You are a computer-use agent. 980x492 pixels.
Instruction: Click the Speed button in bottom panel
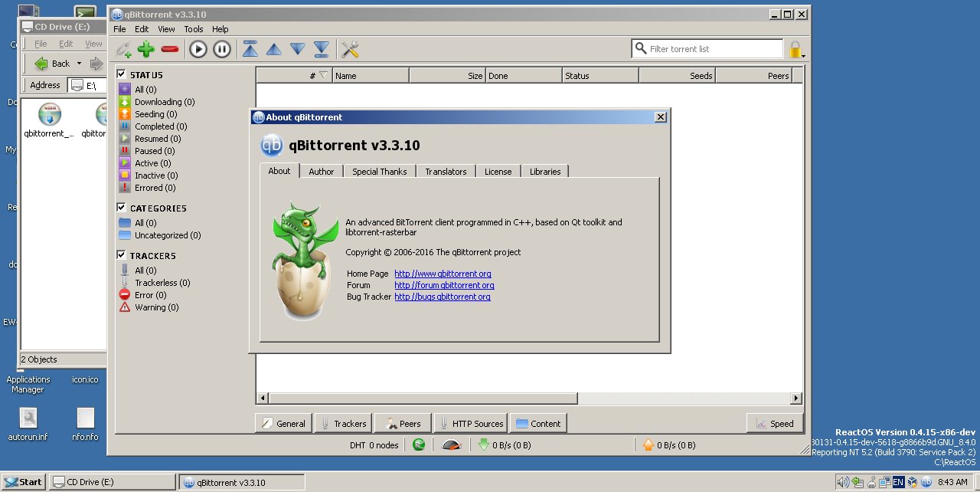[x=775, y=423]
